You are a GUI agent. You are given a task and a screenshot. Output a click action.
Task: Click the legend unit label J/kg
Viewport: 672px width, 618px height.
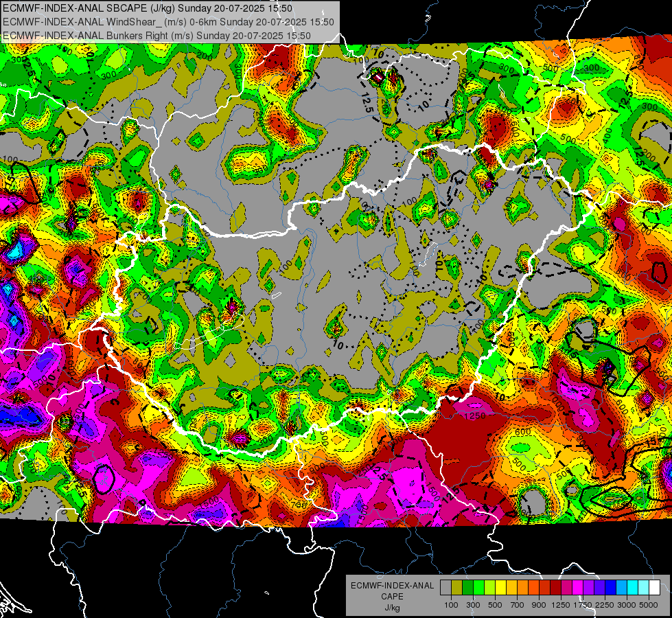click(x=392, y=608)
